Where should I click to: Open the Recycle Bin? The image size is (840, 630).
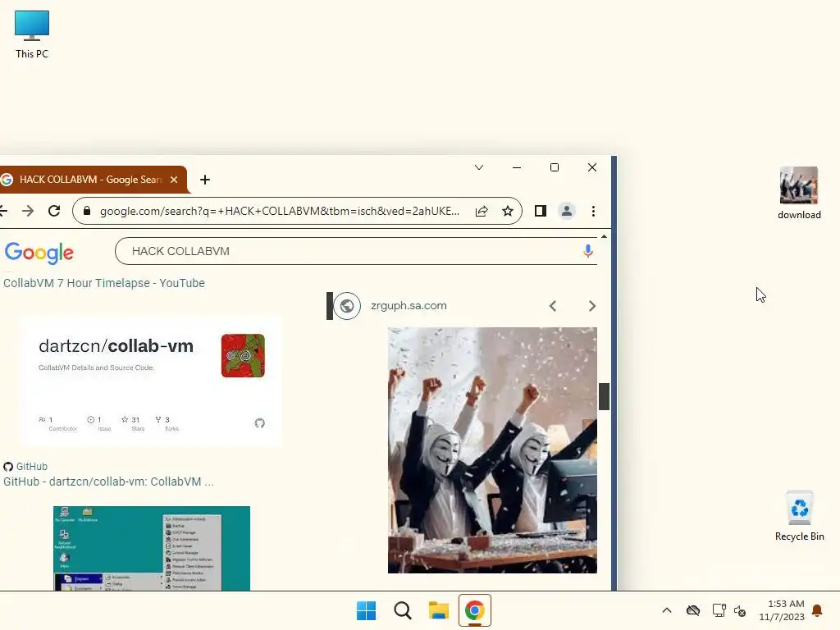coord(799,515)
